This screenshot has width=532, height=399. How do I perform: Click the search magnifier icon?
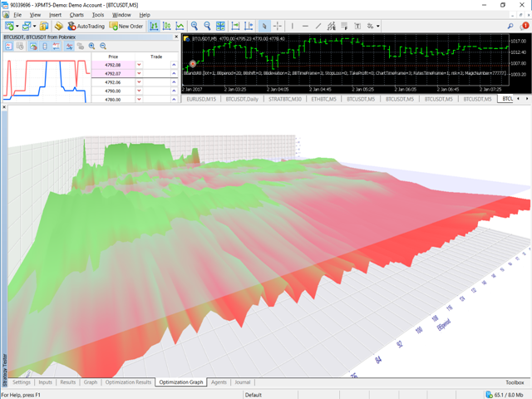coord(510,26)
